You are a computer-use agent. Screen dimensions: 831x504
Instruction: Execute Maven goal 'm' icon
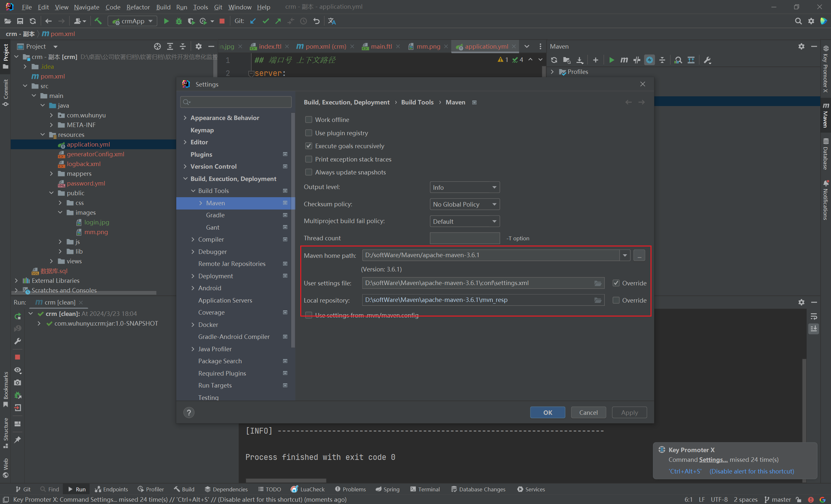tap(624, 60)
